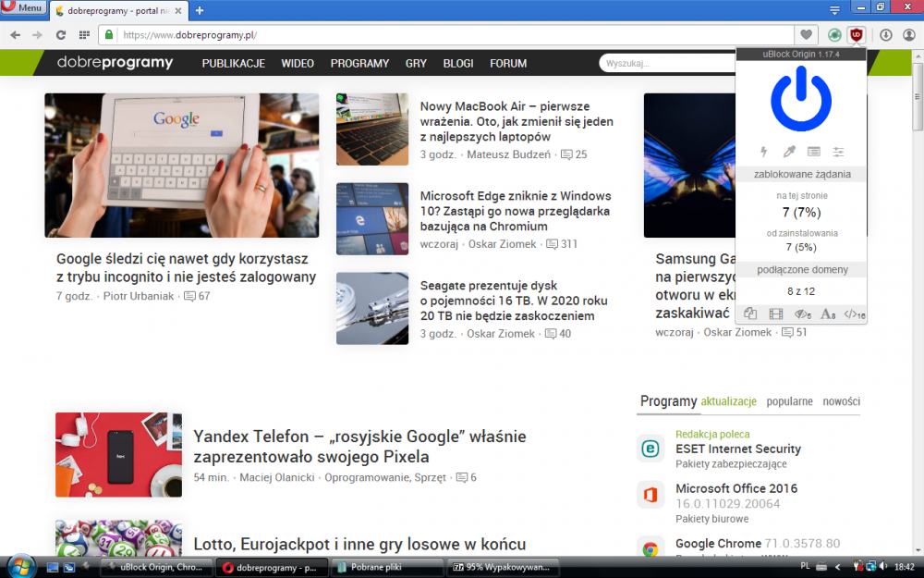The width and height of the screenshot is (924, 578).
Task: Switch to 'uBlock Origin, Chro...' taskbar window
Action: click(154, 568)
